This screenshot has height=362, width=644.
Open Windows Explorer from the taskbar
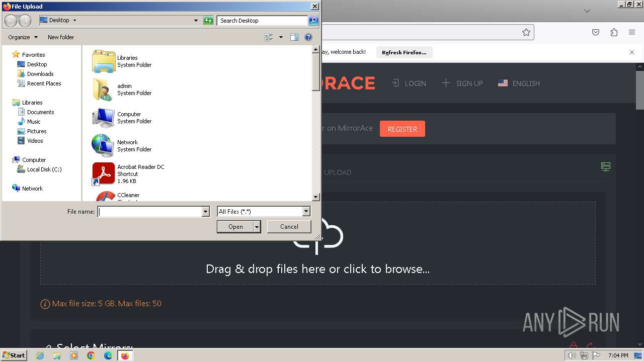coord(57,355)
